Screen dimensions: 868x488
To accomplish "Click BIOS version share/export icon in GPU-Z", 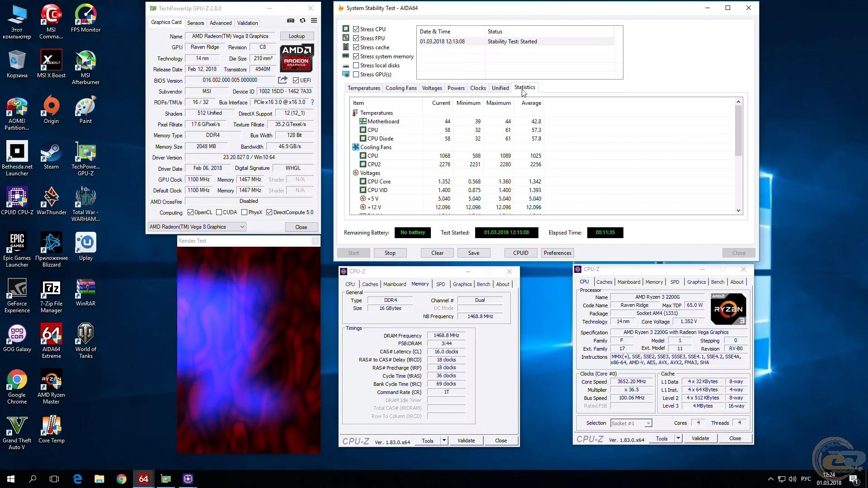I will 283,80.
